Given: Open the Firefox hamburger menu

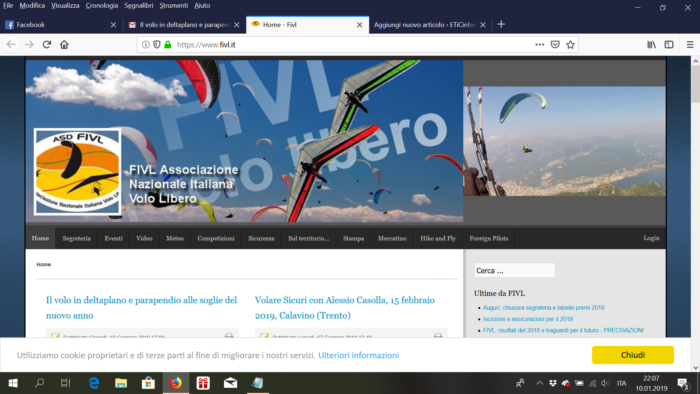Looking at the screenshot, I should tap(690, 45).
